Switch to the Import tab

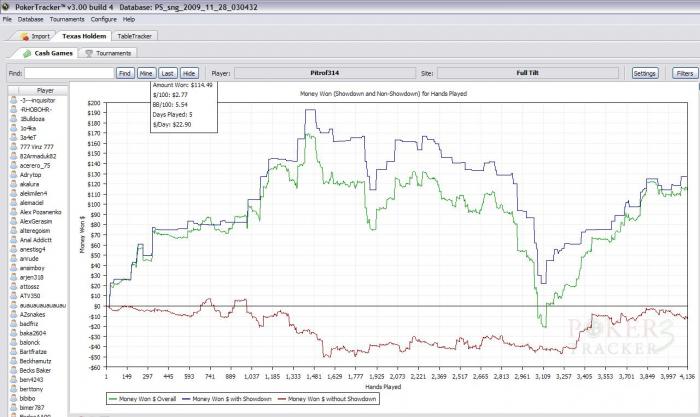[x=35, y=36]
